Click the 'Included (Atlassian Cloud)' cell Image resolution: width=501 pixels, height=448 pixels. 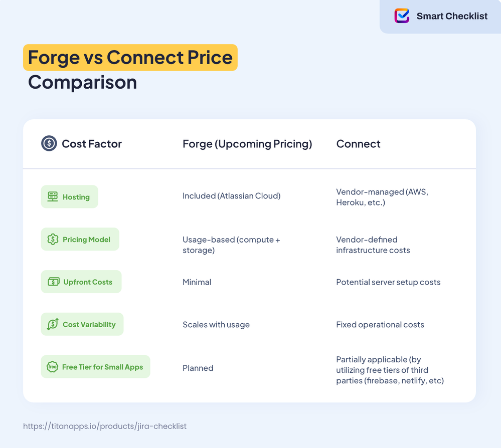pyautogui.click(x=231, y=196)
